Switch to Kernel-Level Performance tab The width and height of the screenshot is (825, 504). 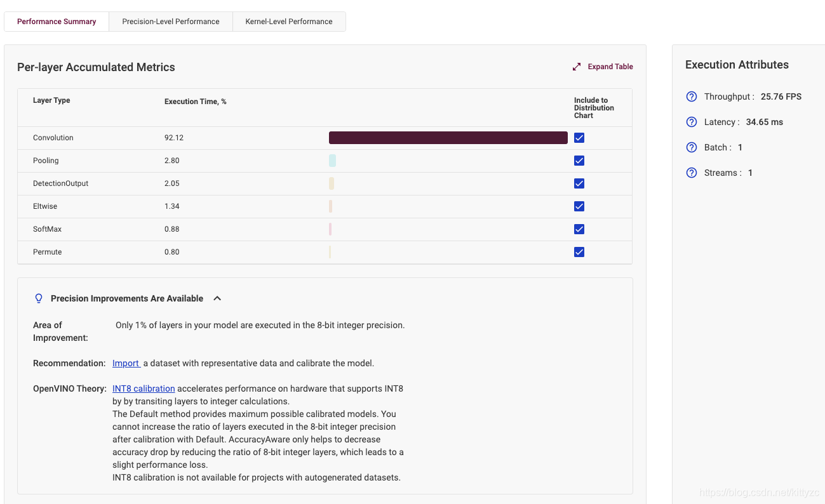point(289,22)
